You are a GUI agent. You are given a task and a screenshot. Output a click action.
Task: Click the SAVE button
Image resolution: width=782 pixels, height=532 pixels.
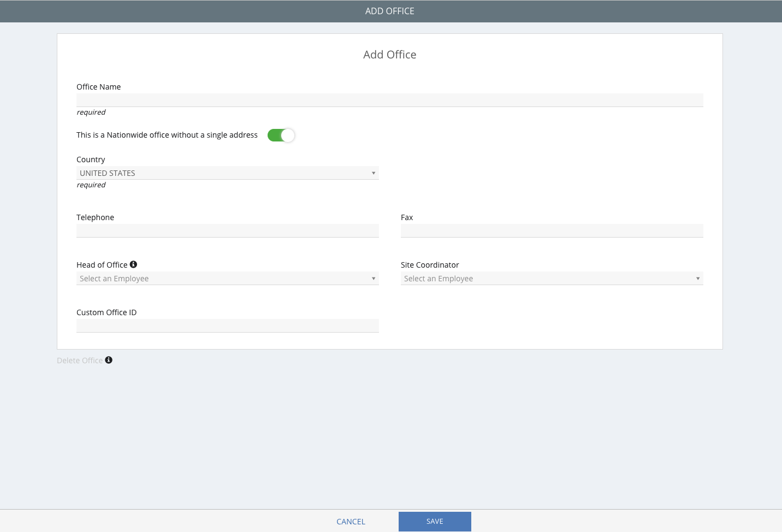pyautogui.click(x=435, y=522)
